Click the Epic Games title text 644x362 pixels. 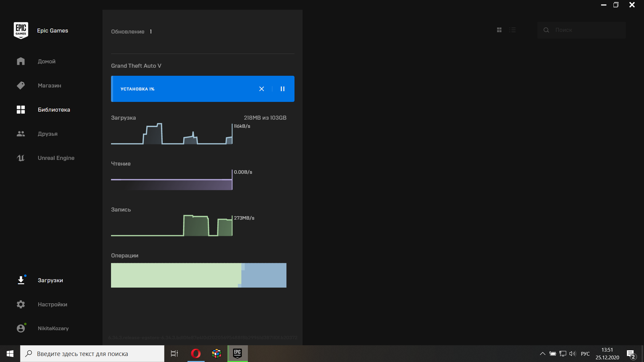coord(53,31)
